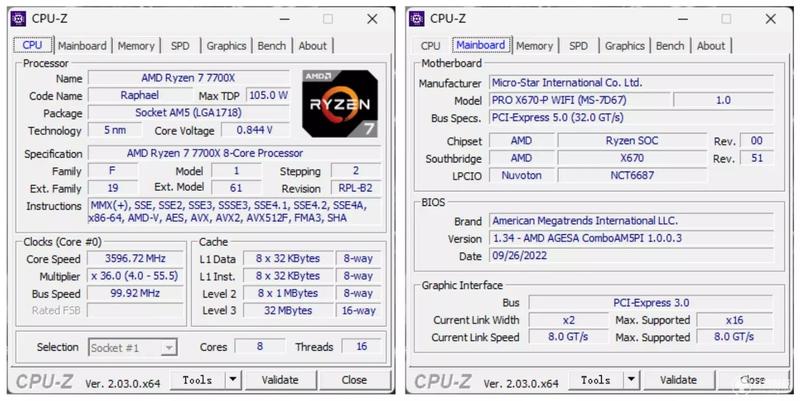Switch to the About tab in left window
The image size is (800, 401).
[x=312, y=46]
